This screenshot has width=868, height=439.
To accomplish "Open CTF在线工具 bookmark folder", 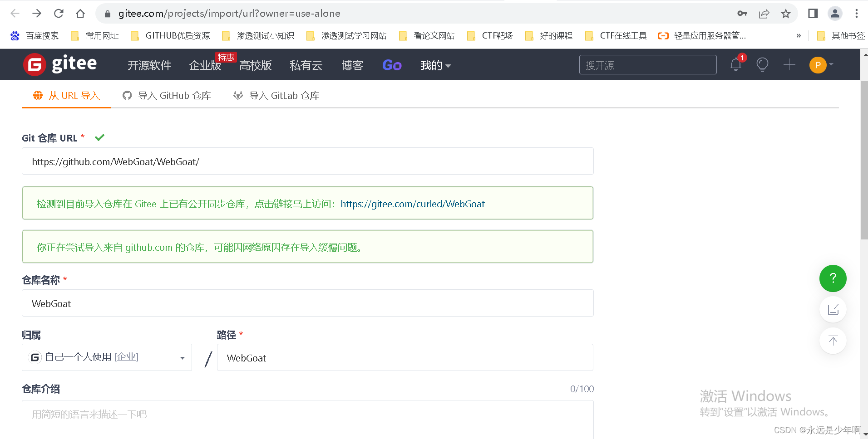I will [616, 36].
